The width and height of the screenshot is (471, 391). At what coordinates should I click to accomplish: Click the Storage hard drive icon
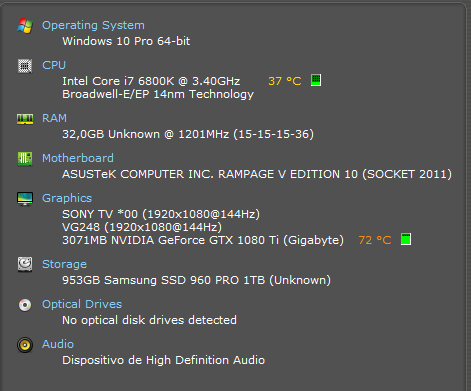[25, 264]
